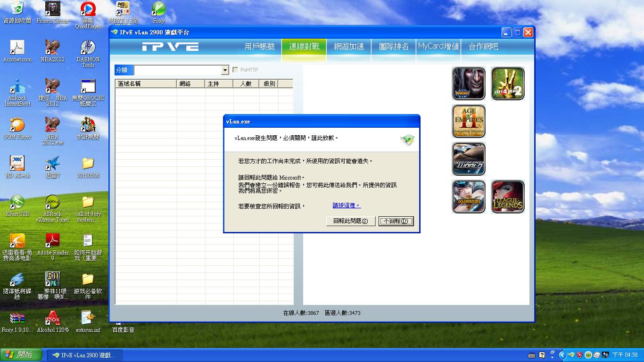Open Need for Speed World icon
Viewport: 644px width, 362px height.
click(468, 159)
